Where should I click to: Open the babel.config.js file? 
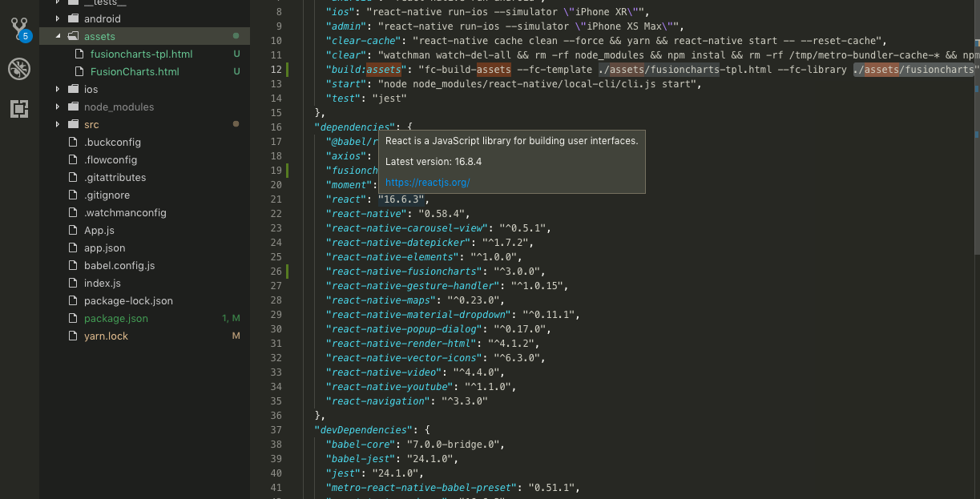pyautogui.click(x=118, y=265)
